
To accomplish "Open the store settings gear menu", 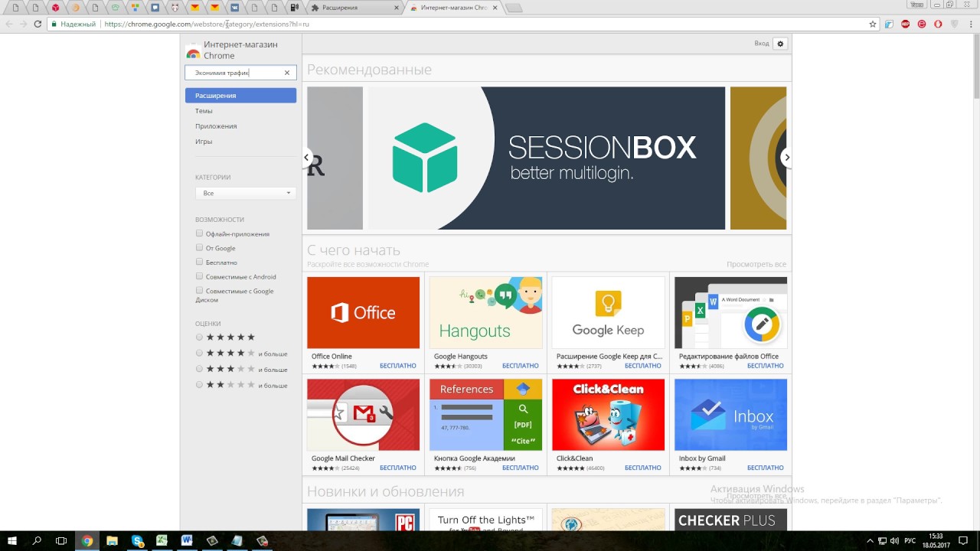I will pos(780,44).
